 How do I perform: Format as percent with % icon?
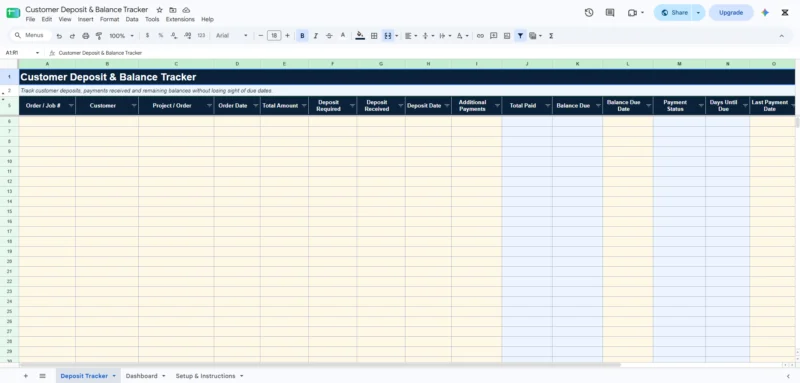tap(161, 36)
